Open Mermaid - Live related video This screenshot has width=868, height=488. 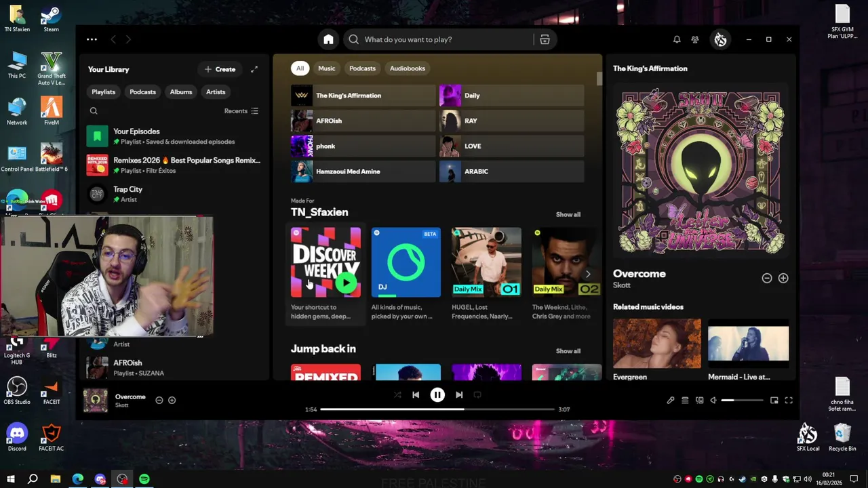point(748,350)
